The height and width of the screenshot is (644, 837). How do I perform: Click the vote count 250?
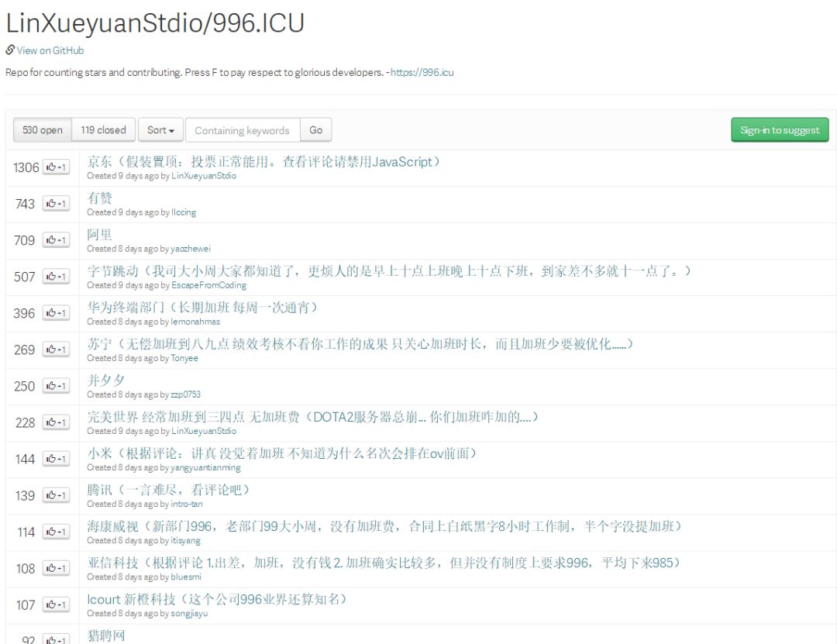click(25, 386)
